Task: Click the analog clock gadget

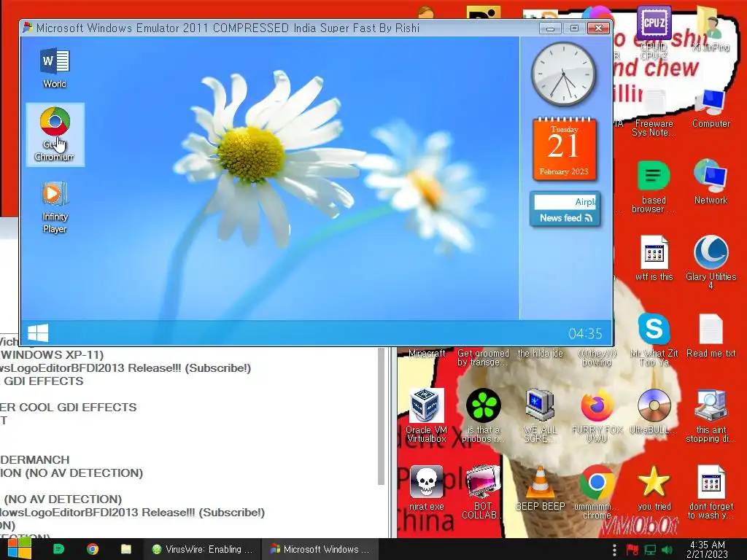Action: click(563, 74)
